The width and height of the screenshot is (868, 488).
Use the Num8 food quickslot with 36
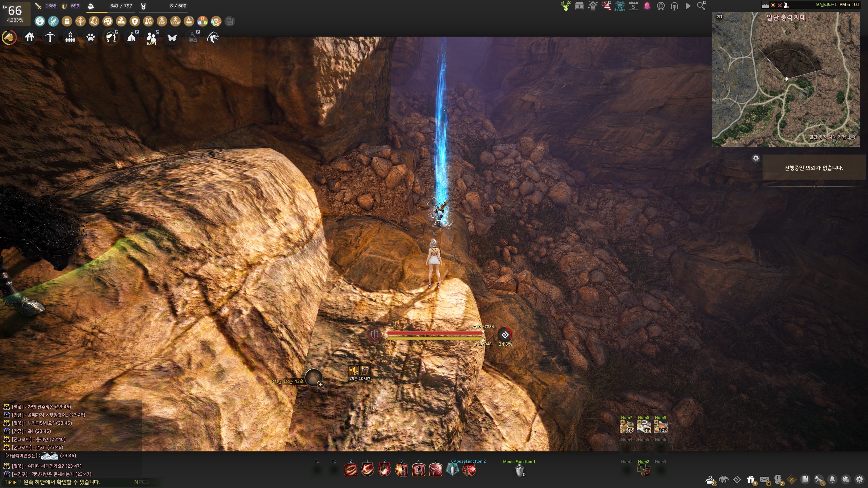[644, 427]
